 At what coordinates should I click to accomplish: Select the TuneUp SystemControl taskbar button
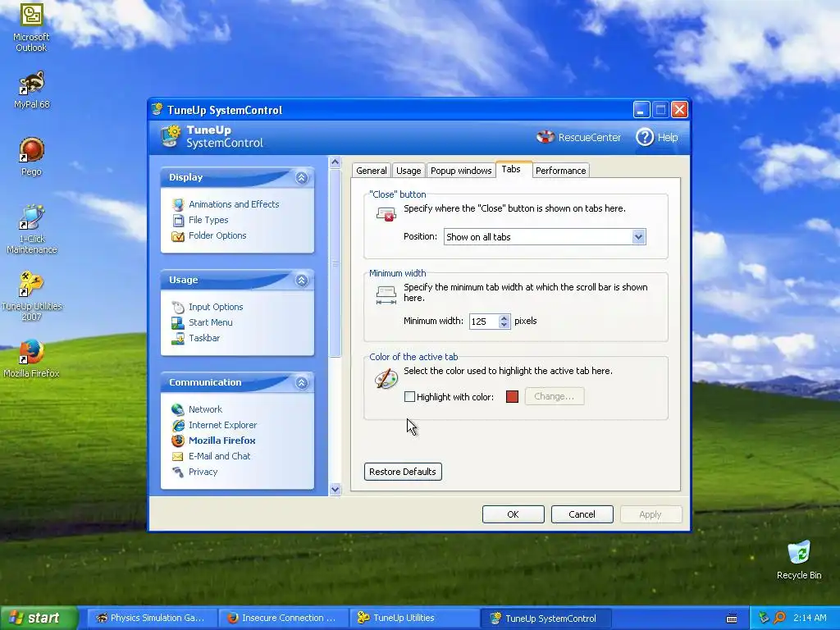(x=546, y=618)
